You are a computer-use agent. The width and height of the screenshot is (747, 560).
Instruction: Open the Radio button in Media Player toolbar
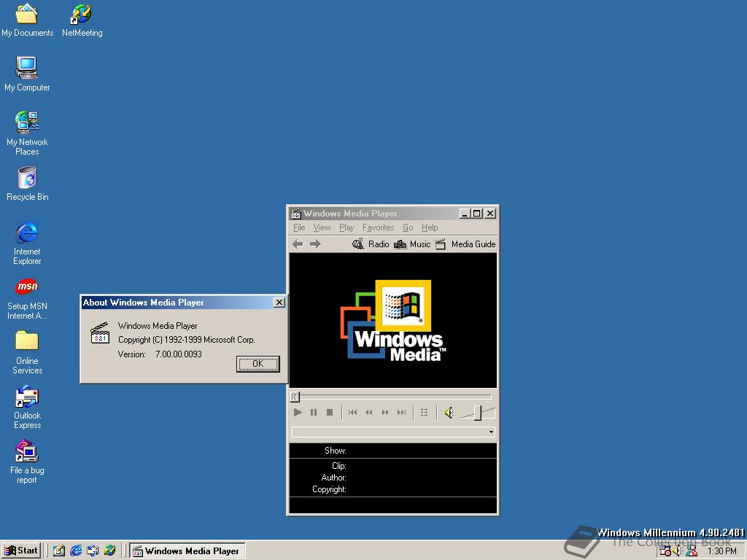(x=371, y=244)
